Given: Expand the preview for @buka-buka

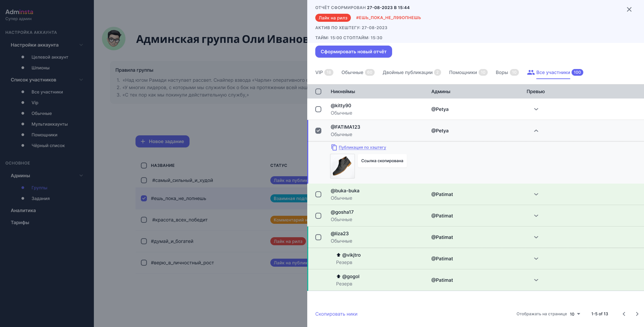Looking at the screenshot, I should [x=536, y=194].
